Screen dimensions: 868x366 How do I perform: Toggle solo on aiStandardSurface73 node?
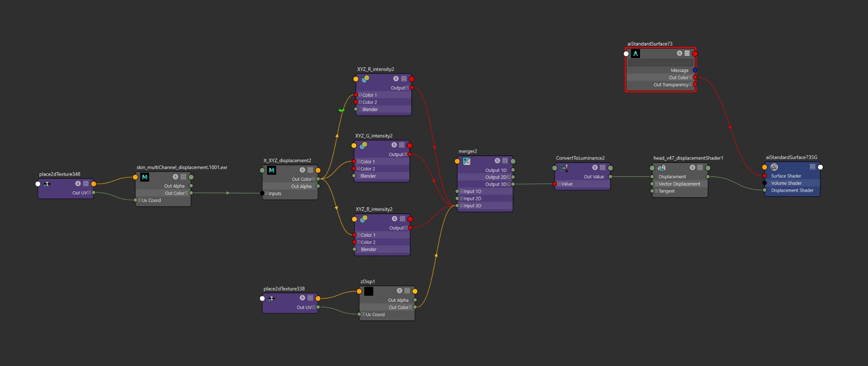[680, 53]
